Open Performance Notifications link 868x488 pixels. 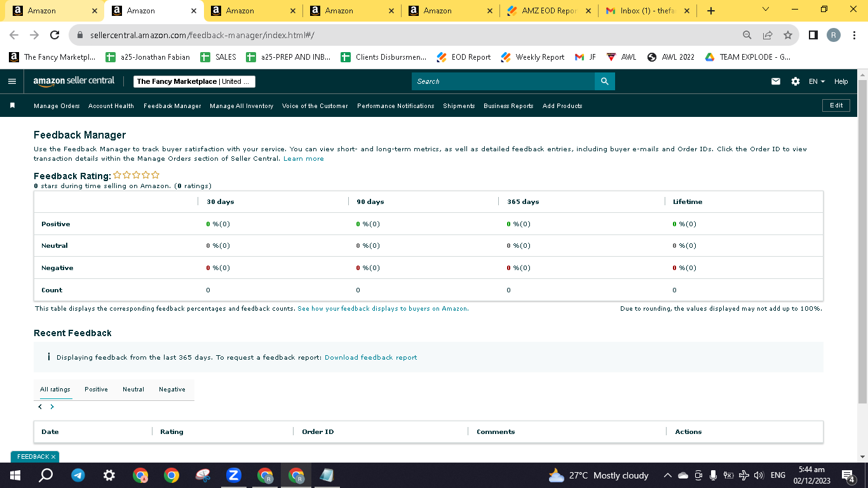click(396, 106)
